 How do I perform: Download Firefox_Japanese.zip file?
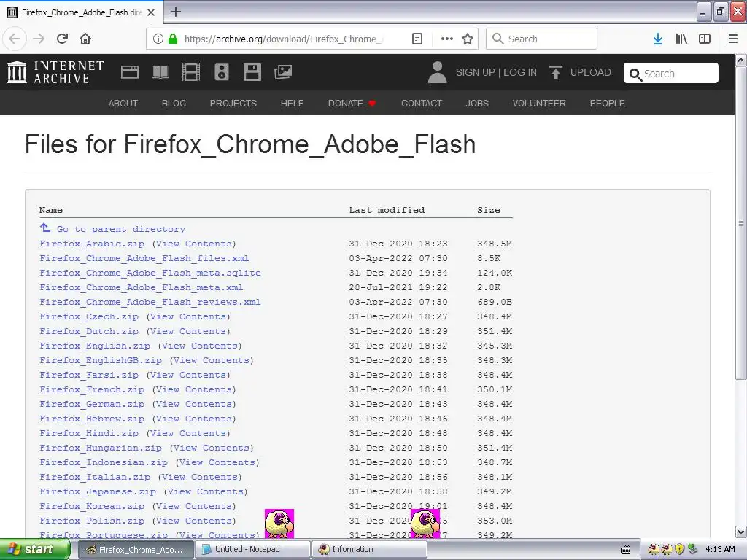point(98,492)
